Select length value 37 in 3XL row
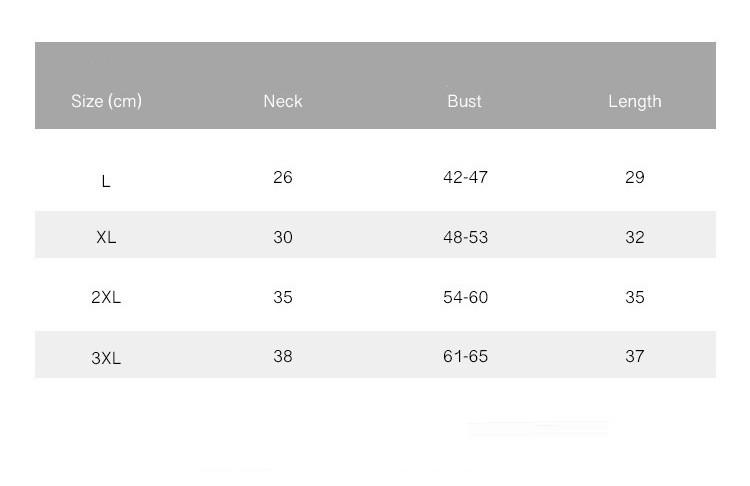Viewport: 750px width, 486px height. pyautogui.click(x=635, y=356)
